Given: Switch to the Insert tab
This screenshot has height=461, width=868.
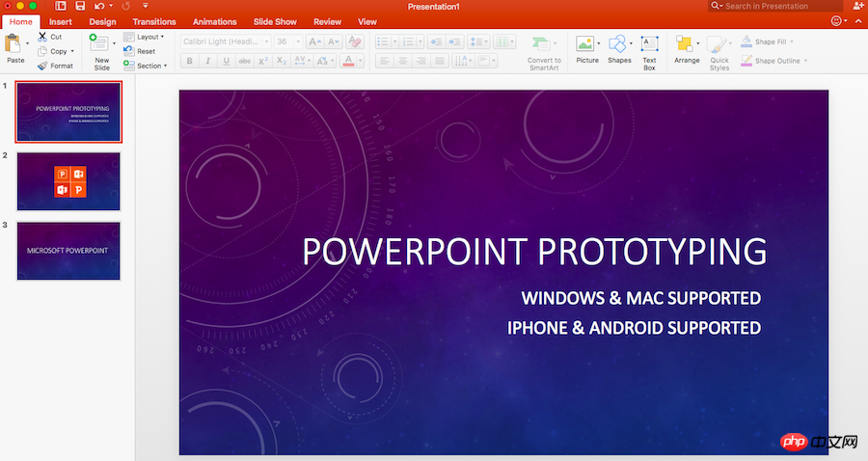Looking at the screenshot, I should point(61,21).
